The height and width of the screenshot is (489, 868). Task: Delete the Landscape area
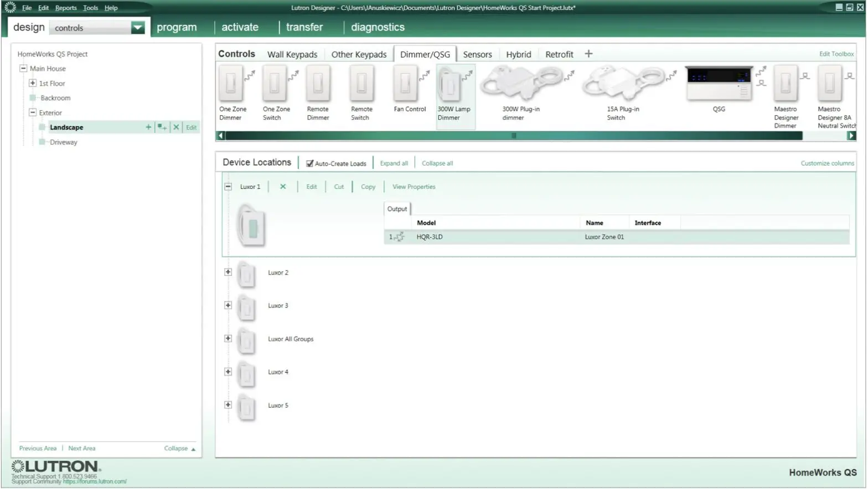[176, 127]
